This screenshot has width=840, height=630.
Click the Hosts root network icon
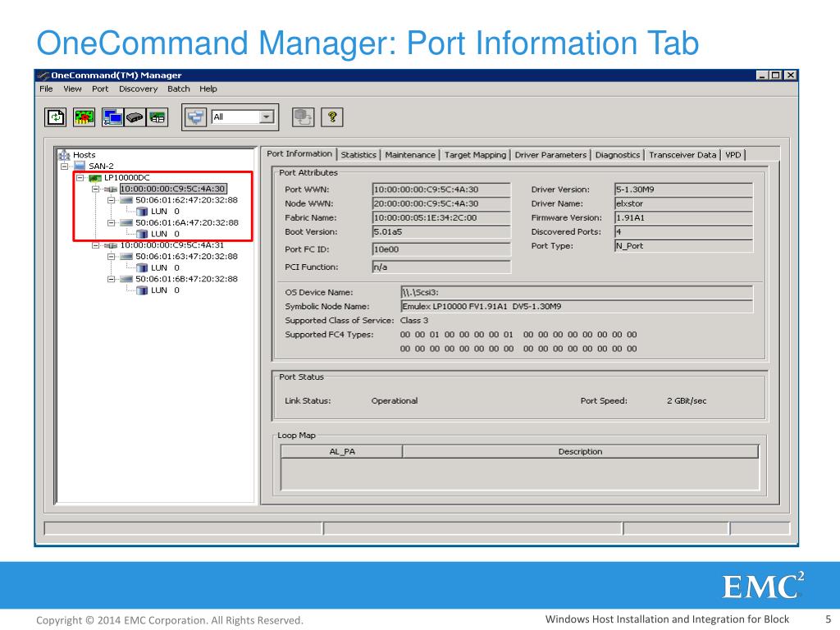coord(64,155)
